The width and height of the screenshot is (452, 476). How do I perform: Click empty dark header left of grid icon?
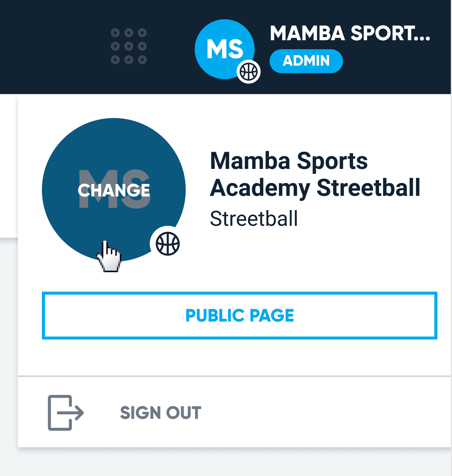pyautogui.click(x=52, y=46)
